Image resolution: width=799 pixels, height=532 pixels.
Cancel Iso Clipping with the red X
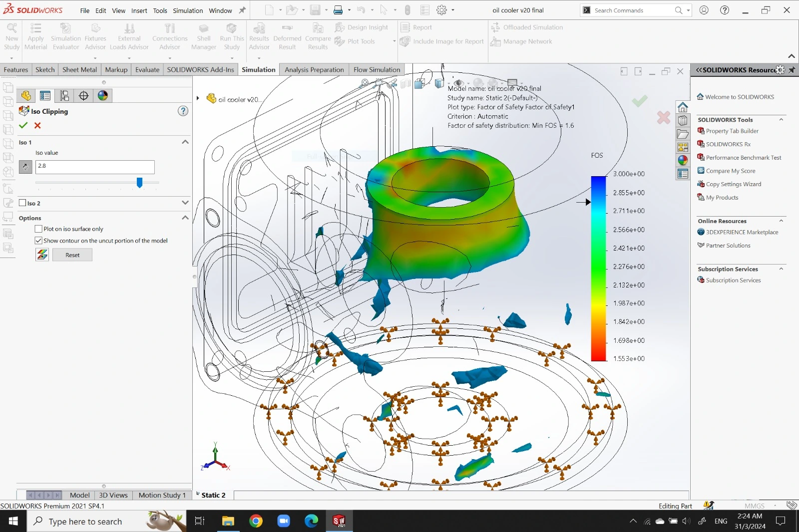click(x=37, y=125)
